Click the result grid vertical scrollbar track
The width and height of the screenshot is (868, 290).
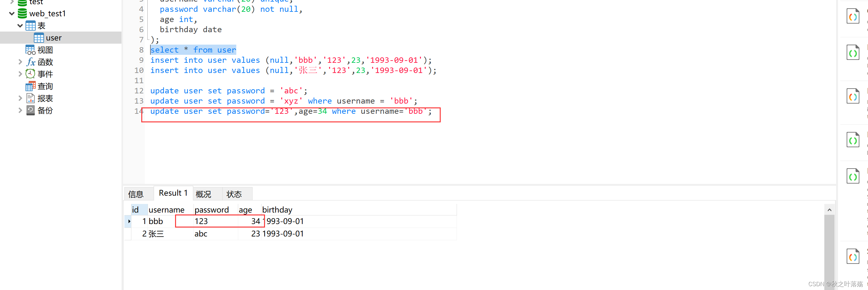click(x=829, y=253)
